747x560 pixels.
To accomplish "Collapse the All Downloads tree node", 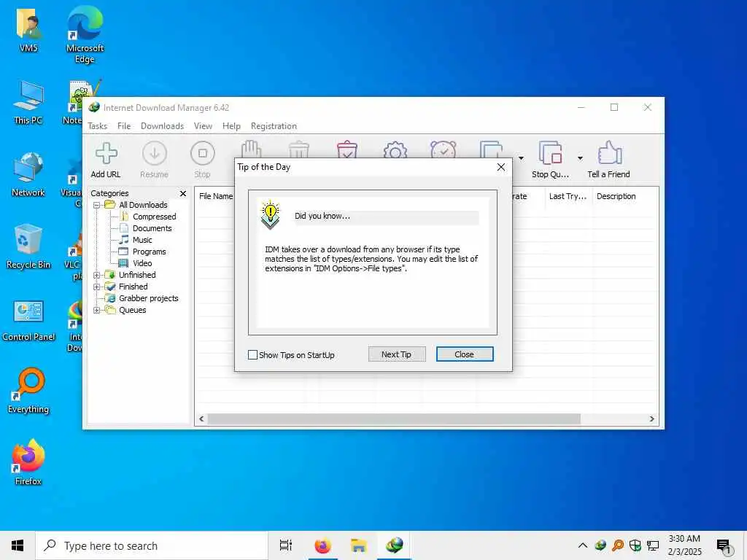I will click(x=96, y=205).
